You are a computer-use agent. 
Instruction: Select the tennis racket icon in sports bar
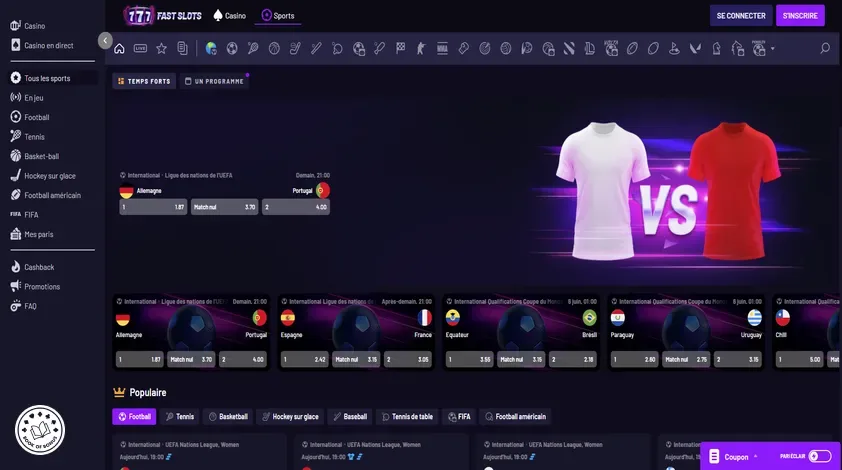coord(253,48)
